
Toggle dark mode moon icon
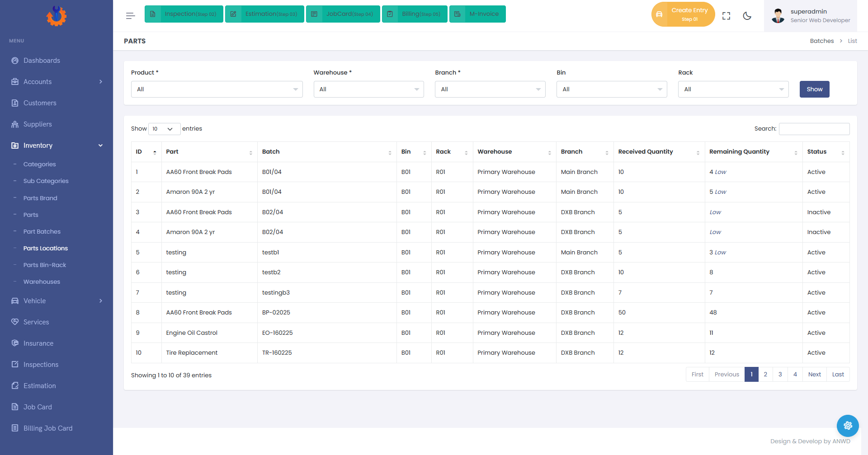pos(747,16)
